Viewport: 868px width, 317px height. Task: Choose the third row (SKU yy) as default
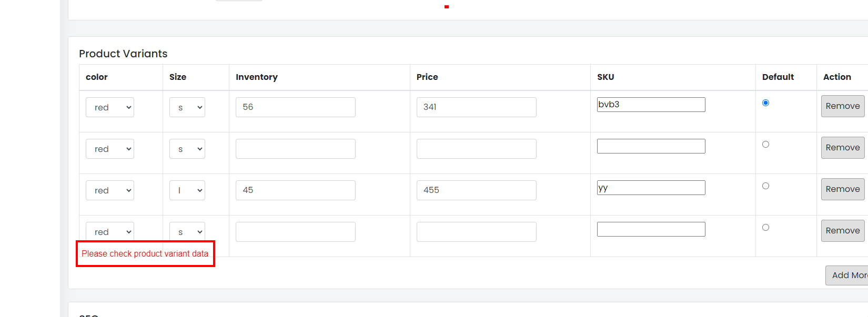click(765, 186)
